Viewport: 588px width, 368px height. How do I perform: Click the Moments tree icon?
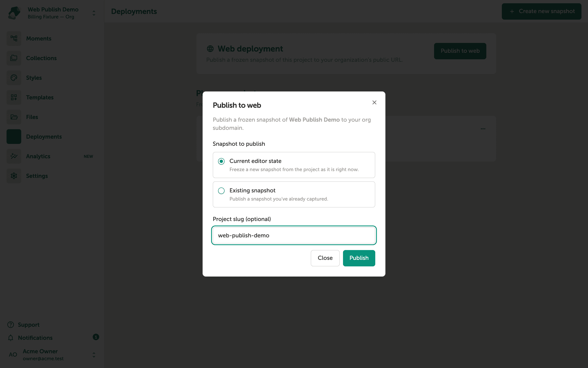(14, 38)
